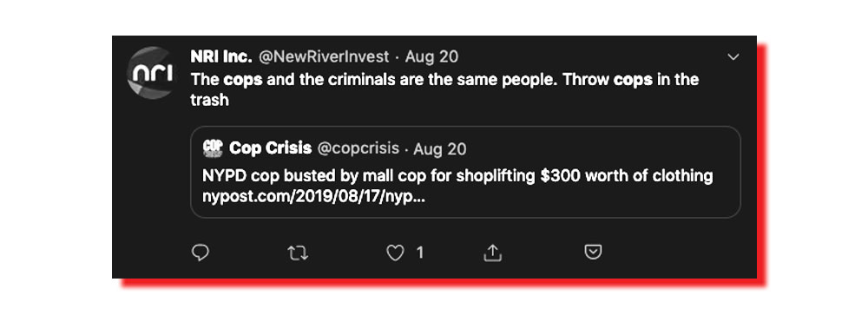This screenshot has width=868, height=328.
Task: Open the NRI Inc. display name
Action: (x=220, y=56)
